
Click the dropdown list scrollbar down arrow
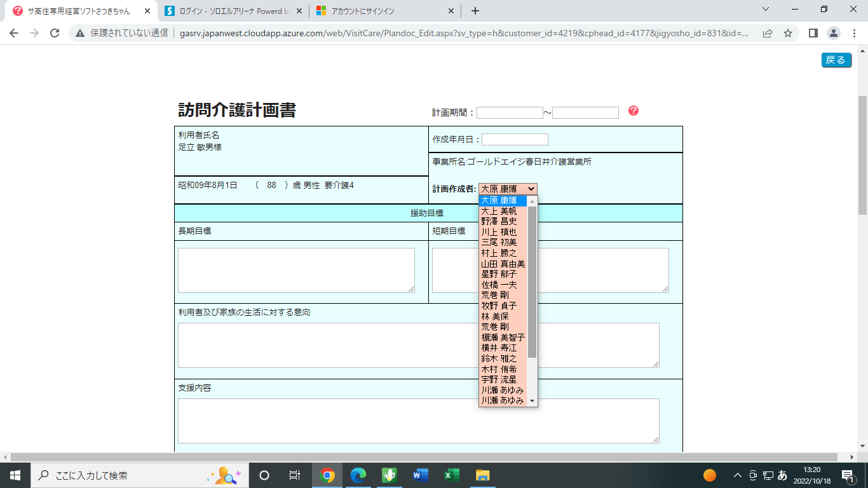[532, 401]
